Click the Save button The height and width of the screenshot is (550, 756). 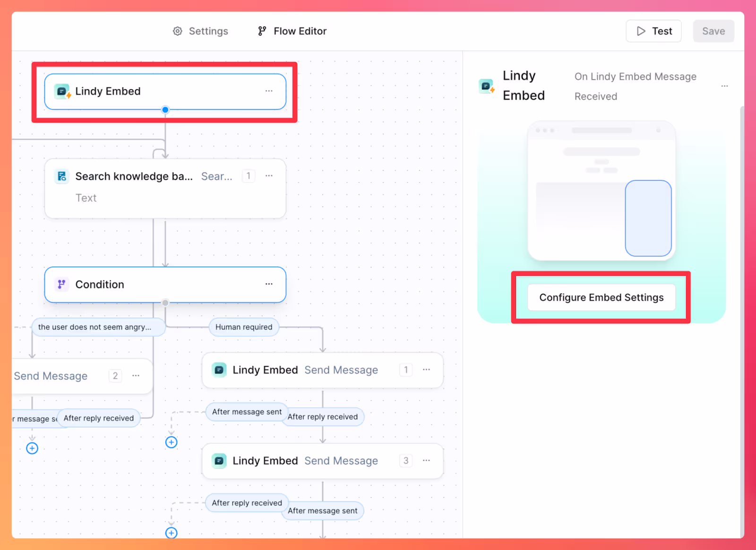click(713, 31)
